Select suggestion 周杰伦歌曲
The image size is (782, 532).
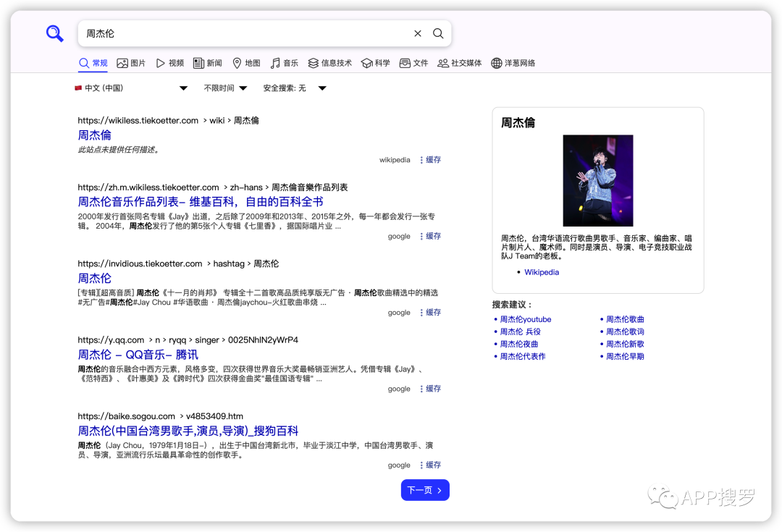coord(625,319)
